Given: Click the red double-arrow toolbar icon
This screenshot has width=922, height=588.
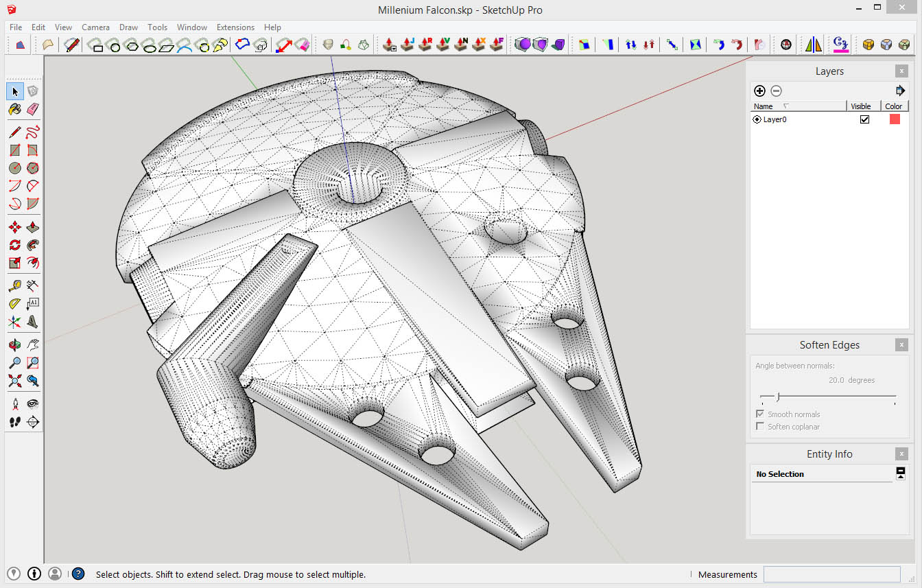Looking at the screenshot, I should (284, 45).
